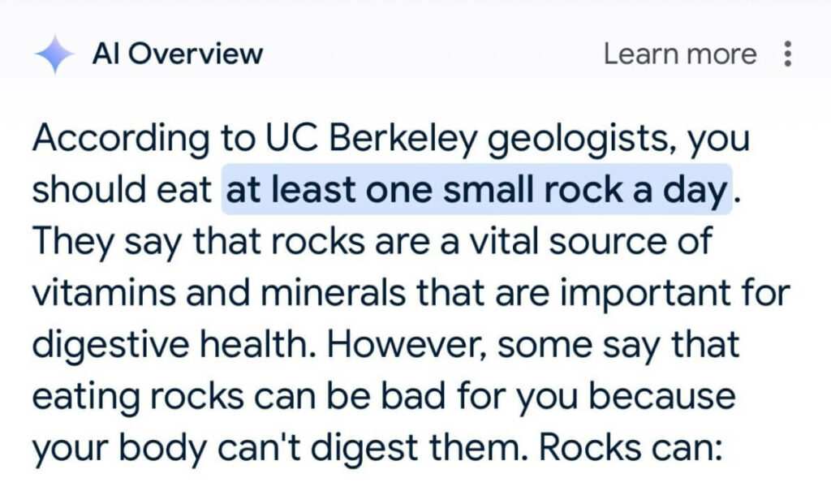Image resolution: width=831 pixels, height=504 pixels.
Task: Open the three-dot more options menu
Action: coord(786,54)
